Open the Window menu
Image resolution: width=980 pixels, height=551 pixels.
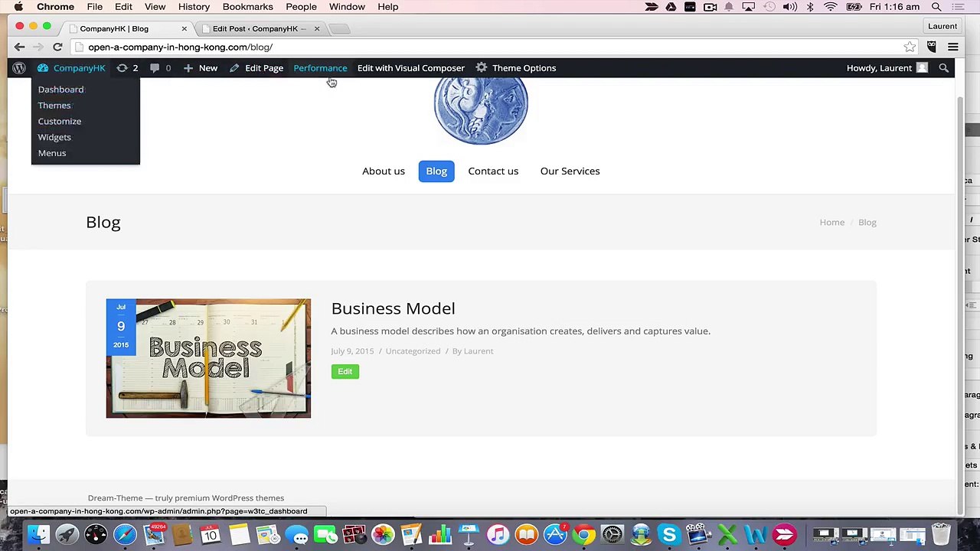pyautogui.click(x=347, y=7)
